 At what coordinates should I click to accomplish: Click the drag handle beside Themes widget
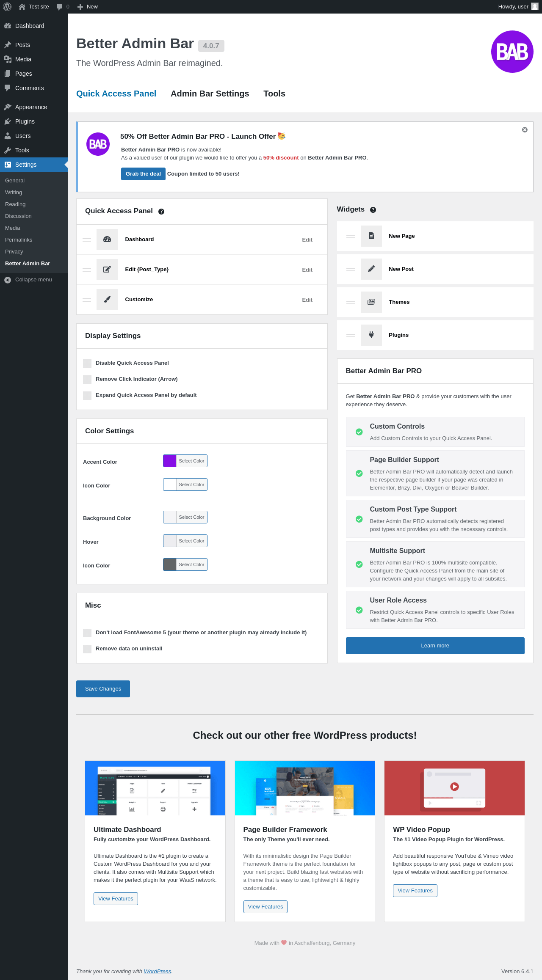tap(351, 303)
